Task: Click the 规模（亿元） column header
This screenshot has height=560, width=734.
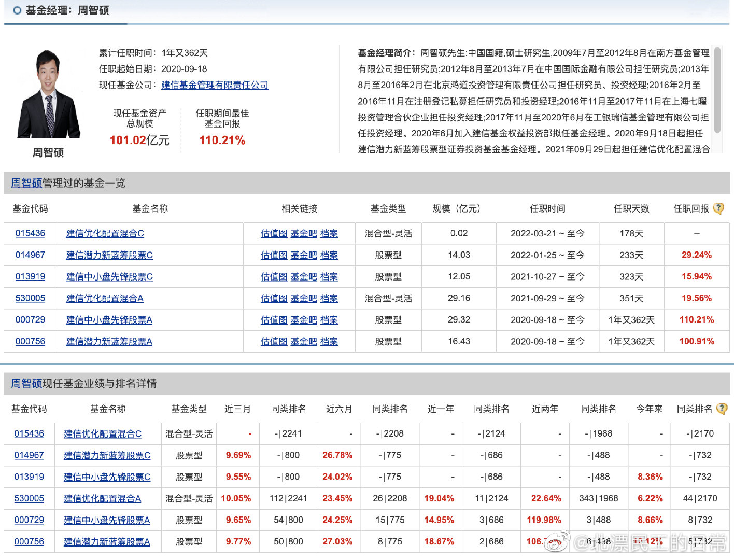Action: pyautogui.click(x=459, y=208)
